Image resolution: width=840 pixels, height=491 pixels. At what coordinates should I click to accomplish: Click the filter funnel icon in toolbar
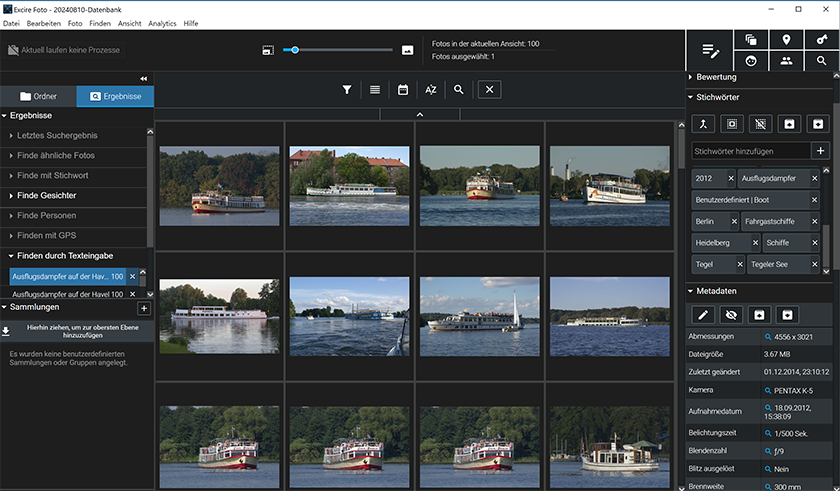(x=347, y=90)
